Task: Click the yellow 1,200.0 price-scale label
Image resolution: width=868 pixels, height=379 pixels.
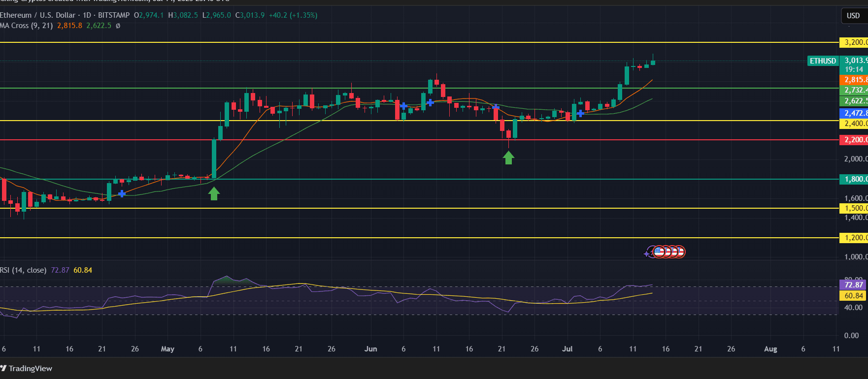Action: click(x=854, y=238)
